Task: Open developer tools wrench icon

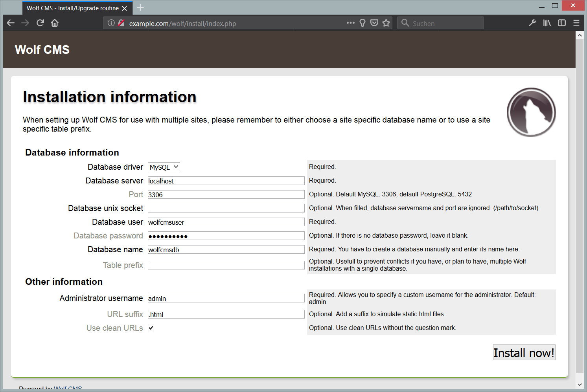Action: 532,23
